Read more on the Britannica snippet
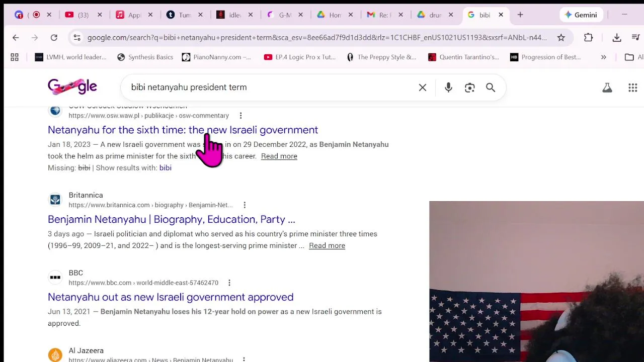 (327, 246)
